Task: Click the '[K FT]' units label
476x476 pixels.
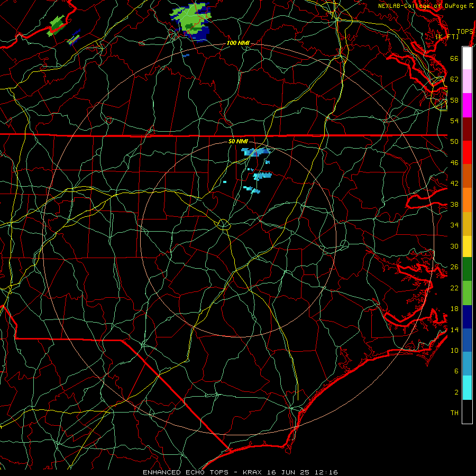Action: coord(447,36)
